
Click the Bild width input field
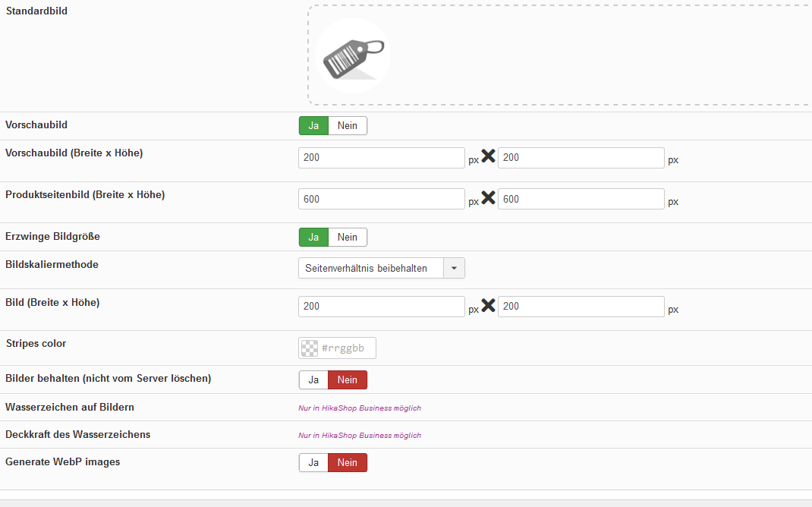pyautogui.click(x=381, y=307)
